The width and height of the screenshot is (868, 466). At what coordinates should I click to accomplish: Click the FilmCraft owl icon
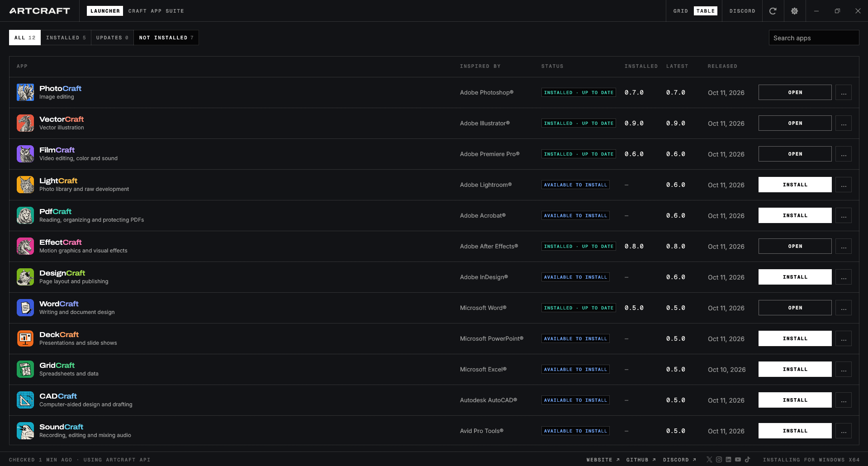(x=25, y=154)
